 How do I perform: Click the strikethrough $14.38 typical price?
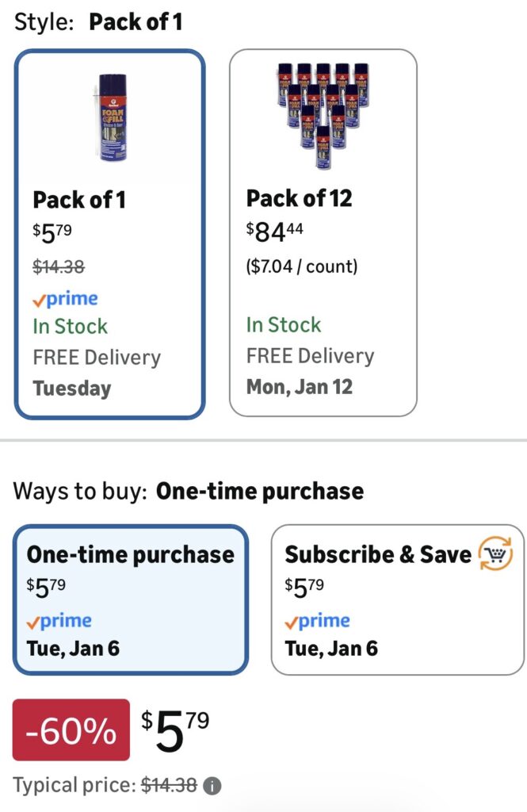(169, 786)
